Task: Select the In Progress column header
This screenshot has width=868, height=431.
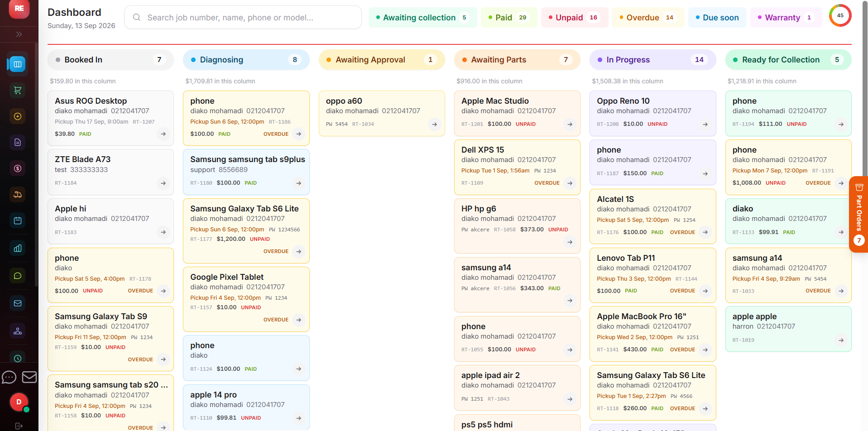Action: point(652,60)
